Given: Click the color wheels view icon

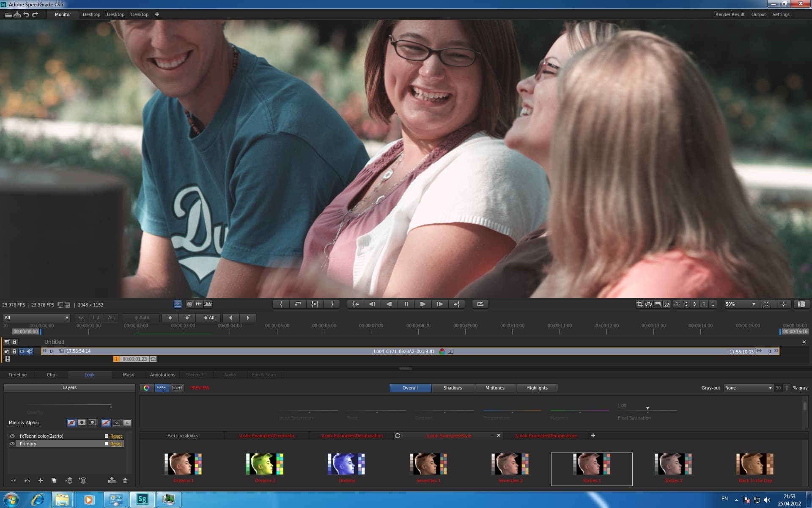Looking at the screenshot, I should (146, 388).
